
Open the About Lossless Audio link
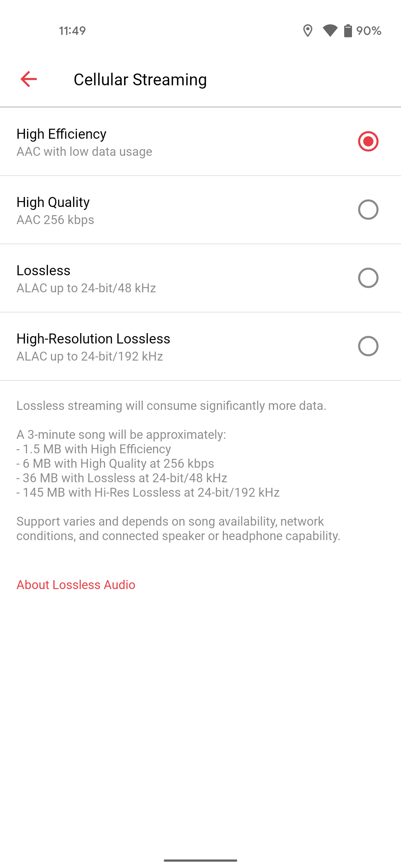76,585
